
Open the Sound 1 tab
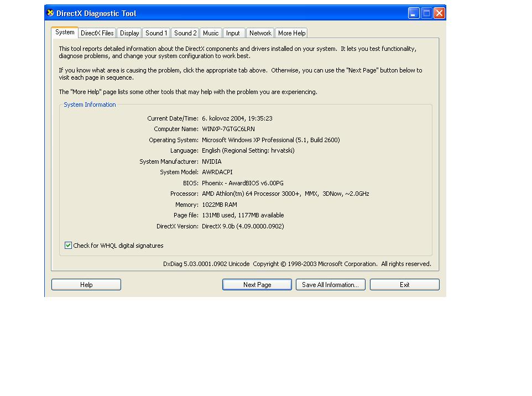click(156, 33)
